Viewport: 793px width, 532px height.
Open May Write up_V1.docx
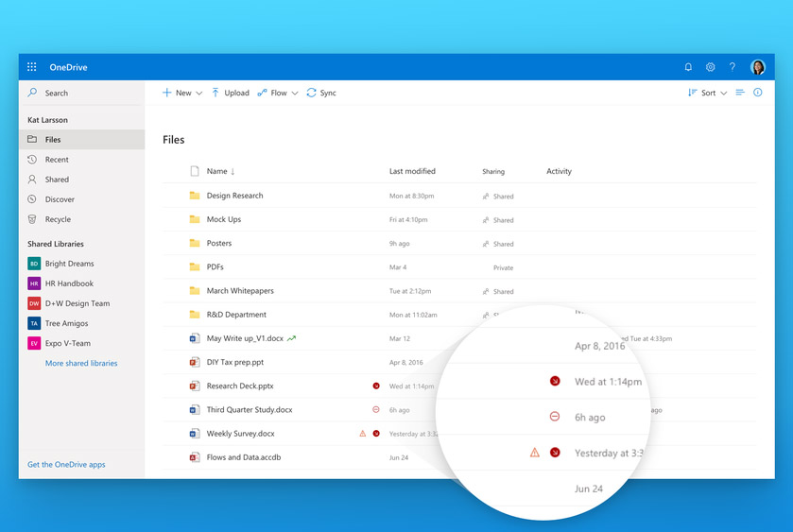245,338
